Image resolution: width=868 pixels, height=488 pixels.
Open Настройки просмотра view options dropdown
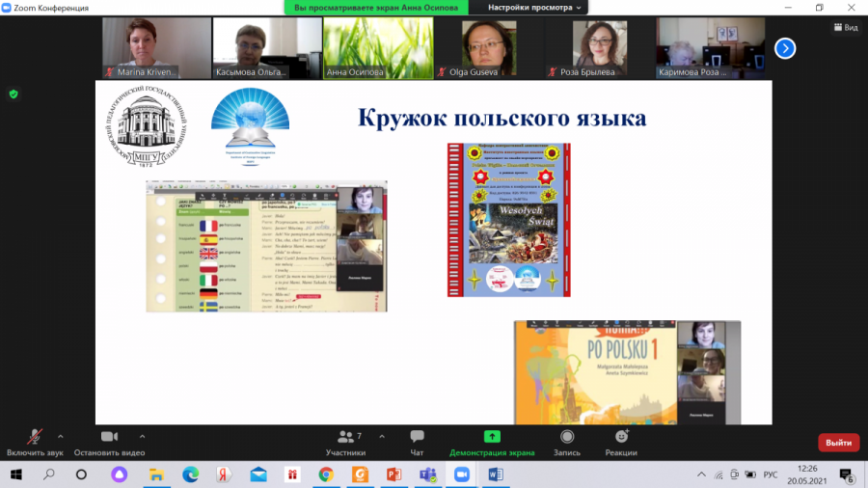click(x=535, y=7)
